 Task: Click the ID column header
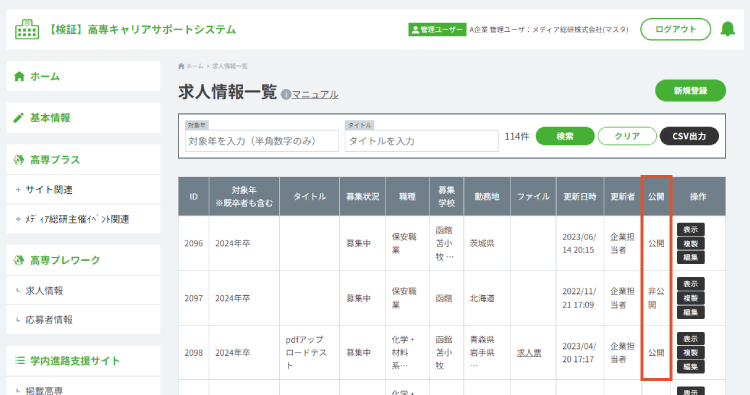click(x=193, y=197)
